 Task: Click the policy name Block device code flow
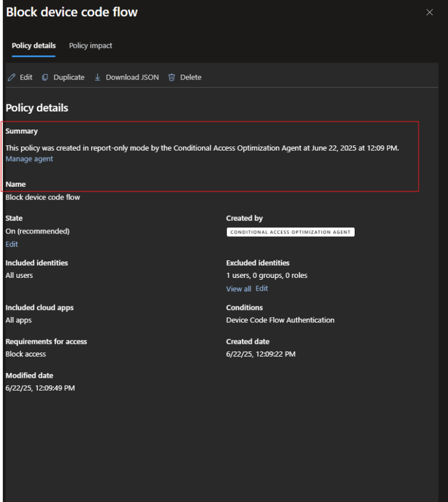pos(42,197)
